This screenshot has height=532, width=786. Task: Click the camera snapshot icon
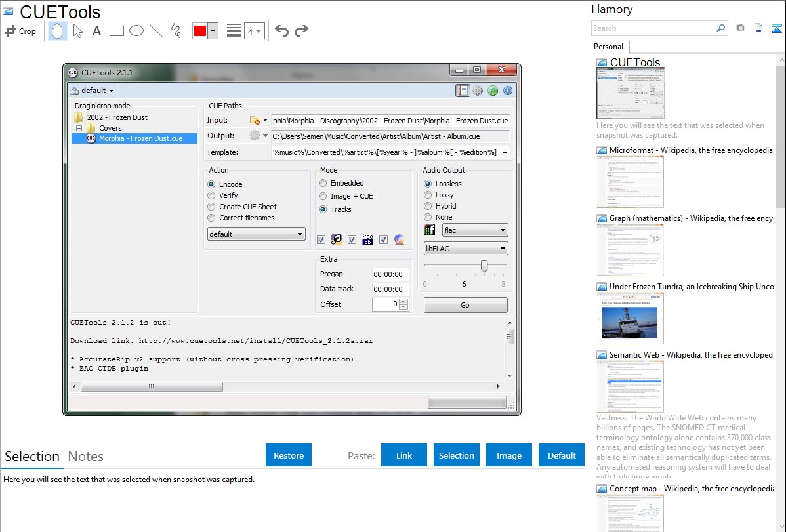740,28
